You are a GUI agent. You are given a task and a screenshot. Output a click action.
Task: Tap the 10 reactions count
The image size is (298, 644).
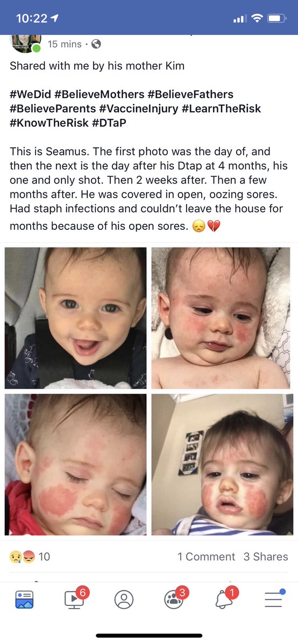point(44,557)
